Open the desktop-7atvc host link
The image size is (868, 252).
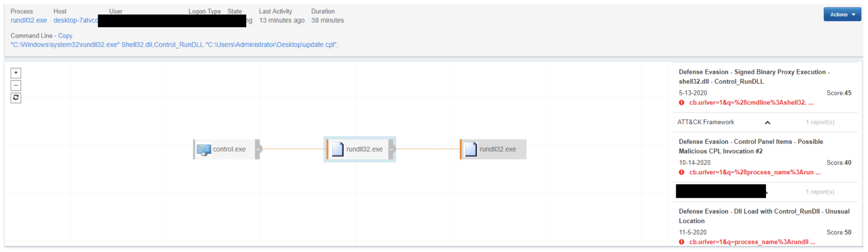75,20
